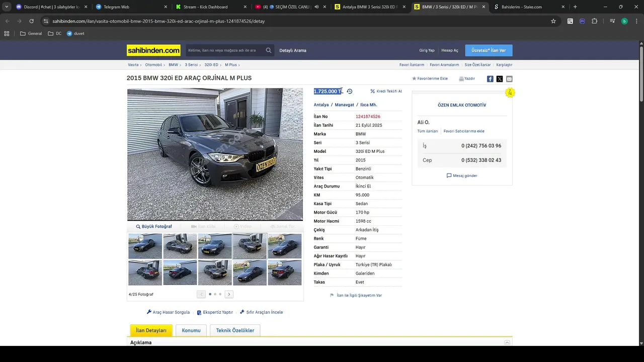The height and width of the screenshot is (362, 644).
Task: Open Detaylı Arama link
Action: point(293,50)
